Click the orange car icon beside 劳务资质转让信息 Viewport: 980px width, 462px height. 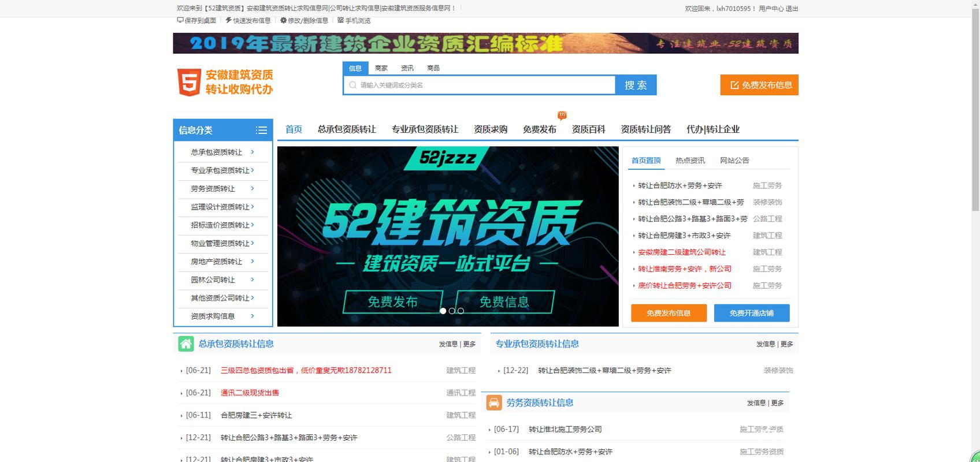pyautogui.click(x=493, y=403)
